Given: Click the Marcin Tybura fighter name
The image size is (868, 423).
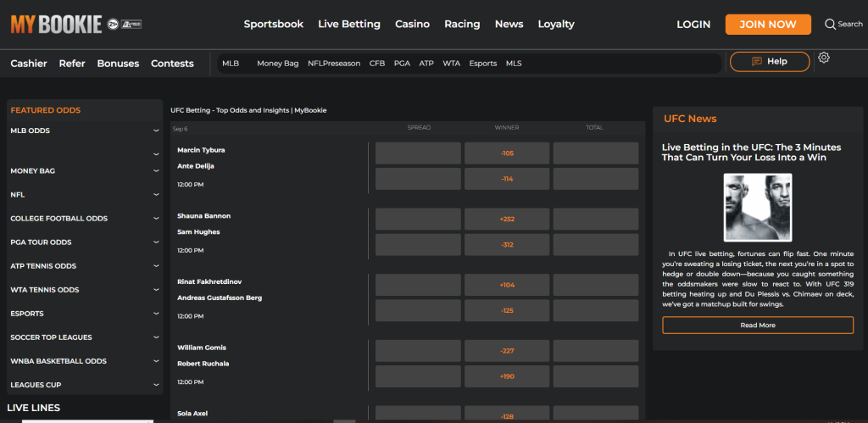Looking at the screenshot, I should (201, 150).
